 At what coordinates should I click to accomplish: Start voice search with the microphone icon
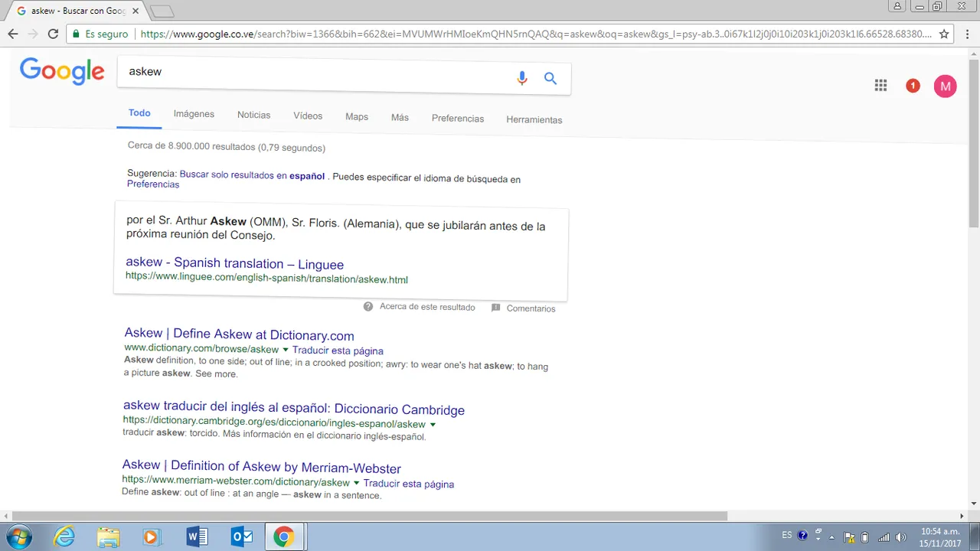tap(522, 78)
